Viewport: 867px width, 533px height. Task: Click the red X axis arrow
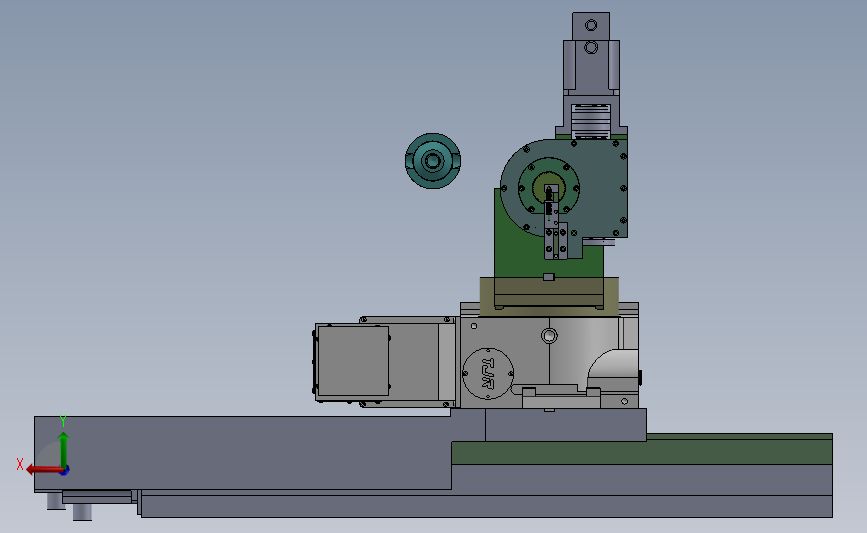point(44,470)
